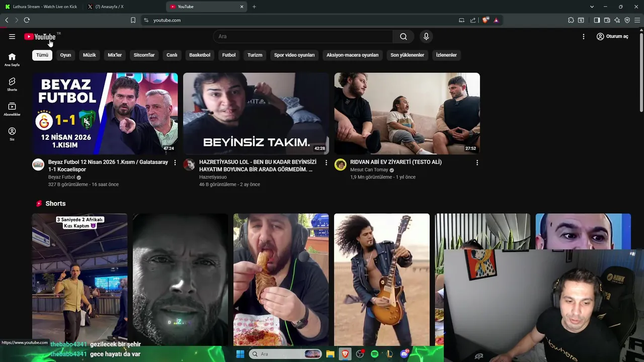Open Shorts from the sidebar

coord(12,84)
